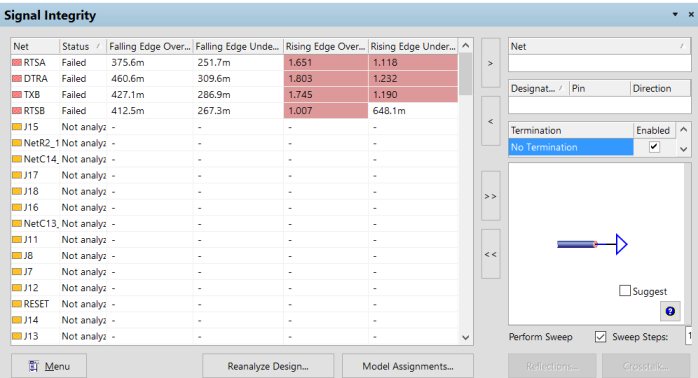Image resolution: width=698 pixels, height=378 pixels.
Task: Sort by Falling Edge Undershoot column header
Action: pyautogui.click(x=238, y=46)
